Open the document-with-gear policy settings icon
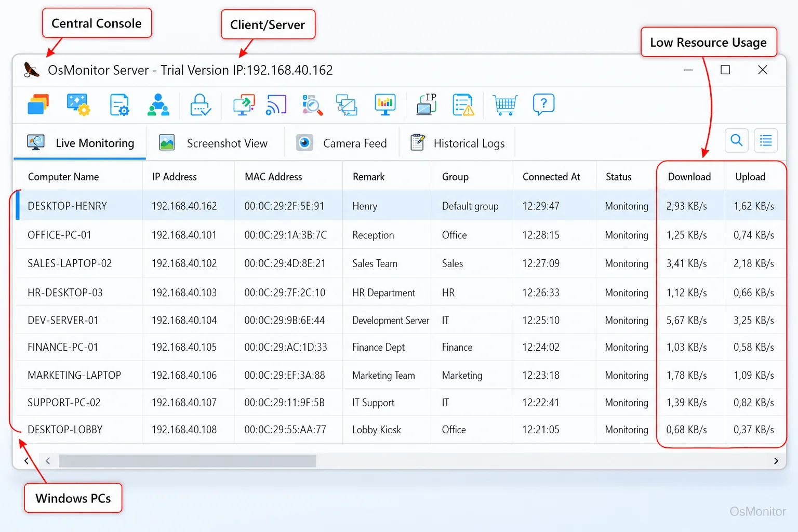Viewport: 798px width, 532px height. 119,104
